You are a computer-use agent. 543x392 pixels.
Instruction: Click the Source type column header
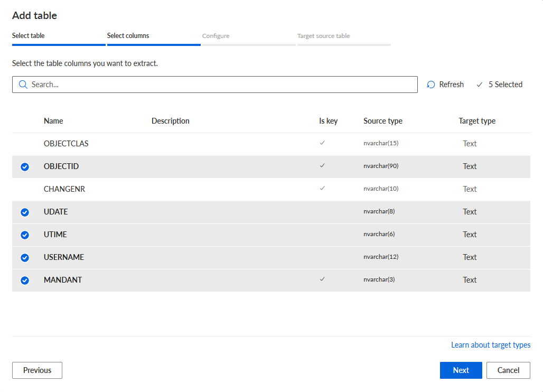(382, 121)
